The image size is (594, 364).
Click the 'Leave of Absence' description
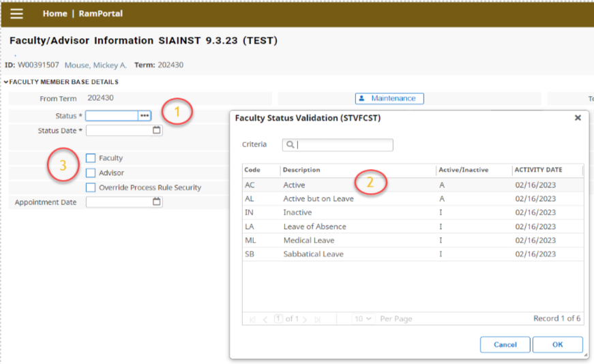(x=315, y=226)
